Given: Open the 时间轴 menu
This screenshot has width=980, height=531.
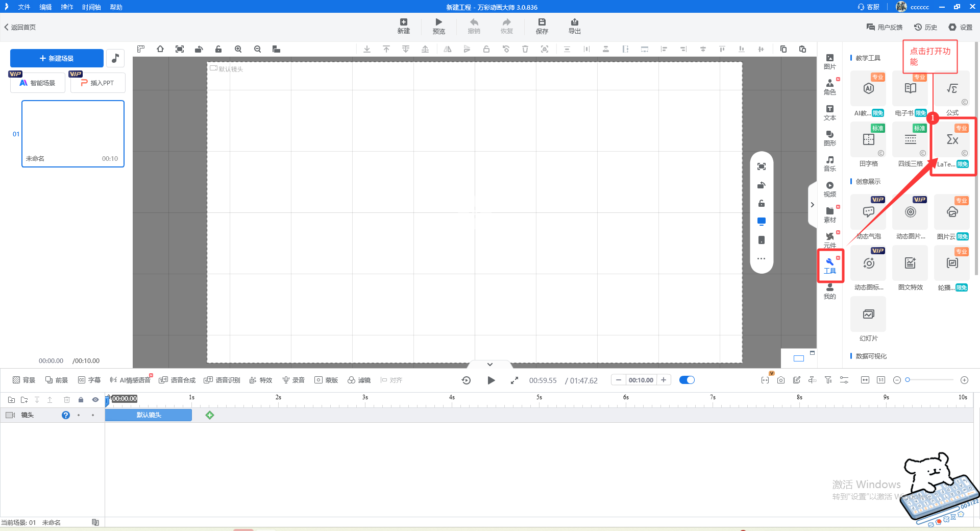Looking at the screenshot, I should 91,7.
